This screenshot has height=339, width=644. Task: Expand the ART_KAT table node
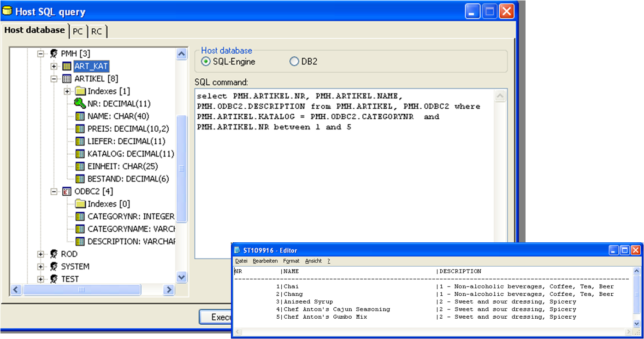pos(54,66)
